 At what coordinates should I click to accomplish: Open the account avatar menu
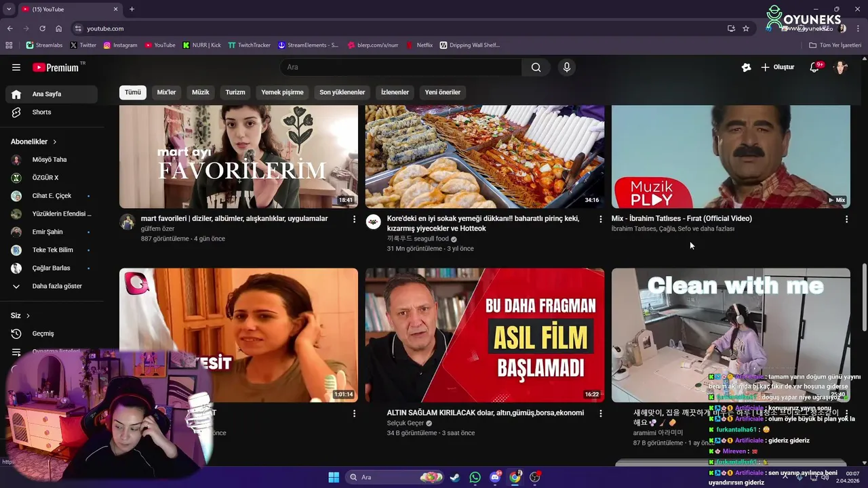pos(841,67)
